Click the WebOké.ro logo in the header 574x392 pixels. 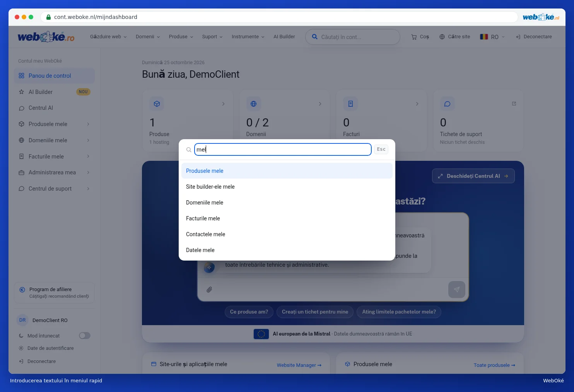(46, 37)
